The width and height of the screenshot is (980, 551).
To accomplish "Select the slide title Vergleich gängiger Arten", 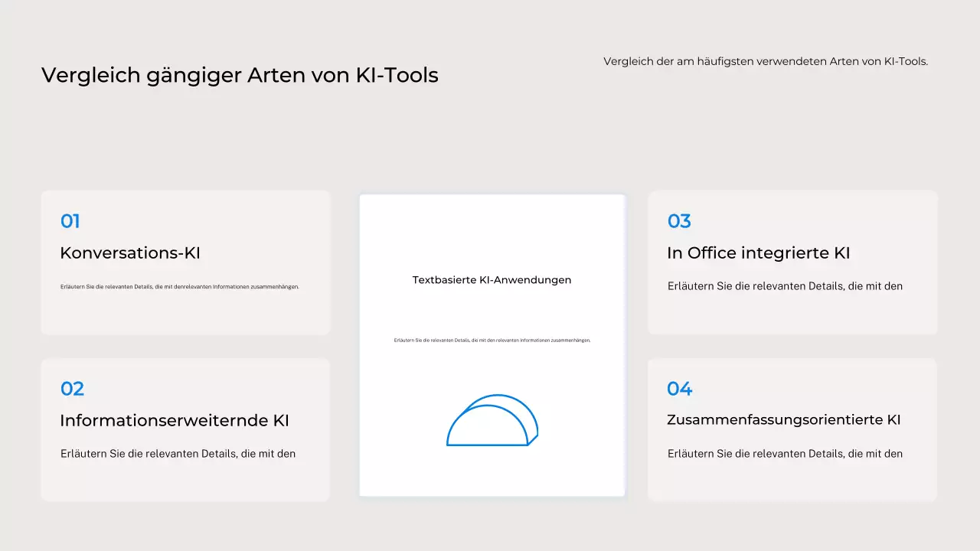I will pyautogui.click(x=240, y=75).
